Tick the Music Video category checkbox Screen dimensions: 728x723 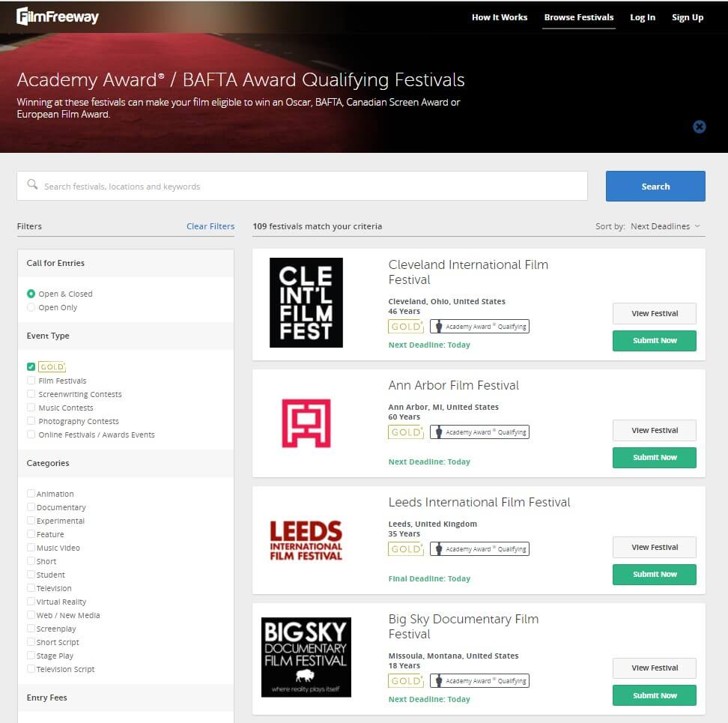(x=31, y=547)
